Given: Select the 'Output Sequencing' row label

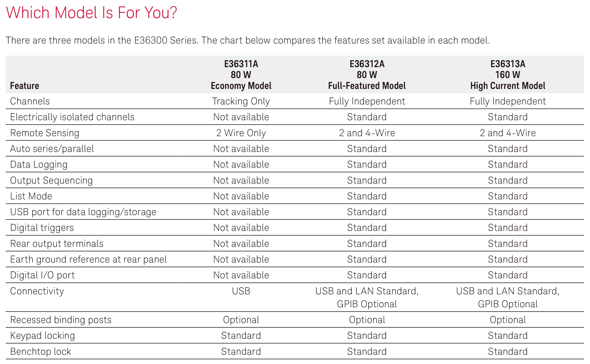Looking at the screenshot, I should [51, 181].
